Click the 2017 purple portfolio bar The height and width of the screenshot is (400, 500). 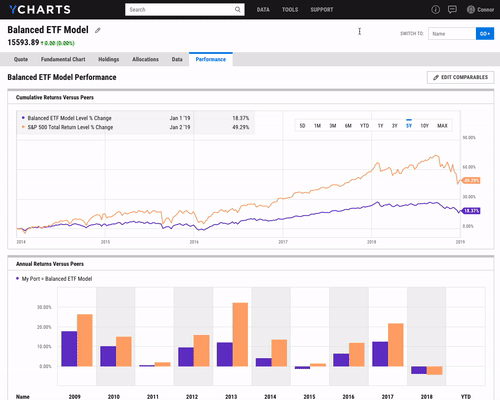380,354
